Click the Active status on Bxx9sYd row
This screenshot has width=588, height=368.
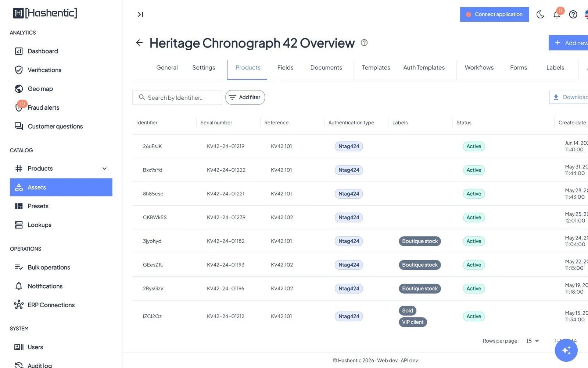pyautogui.click(x=474, y=170)
